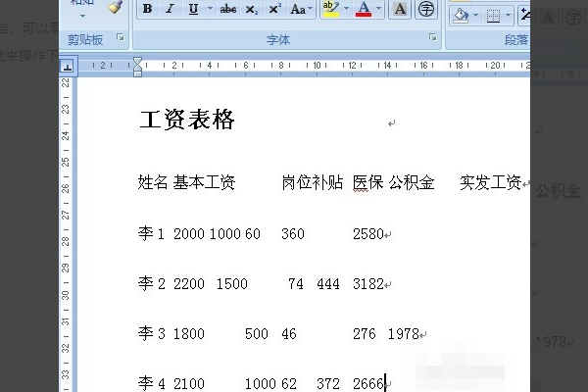Apply text highlight color
Screen dimensions: 588x392
[331, 9]
